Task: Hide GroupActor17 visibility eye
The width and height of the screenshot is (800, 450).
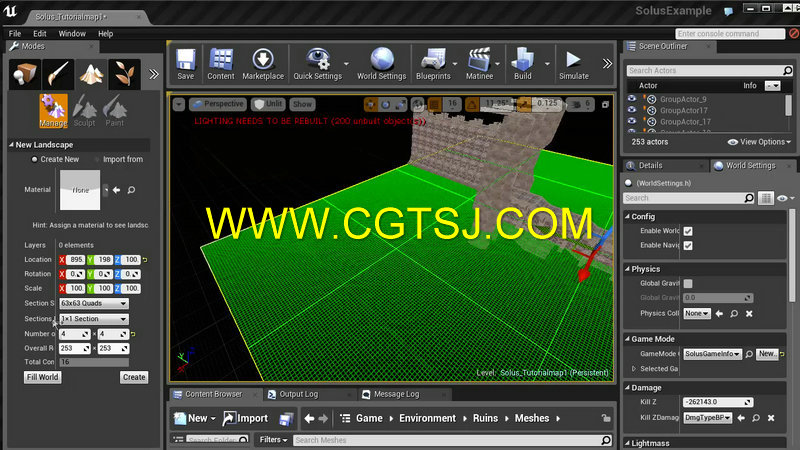Action: point(632,110)
